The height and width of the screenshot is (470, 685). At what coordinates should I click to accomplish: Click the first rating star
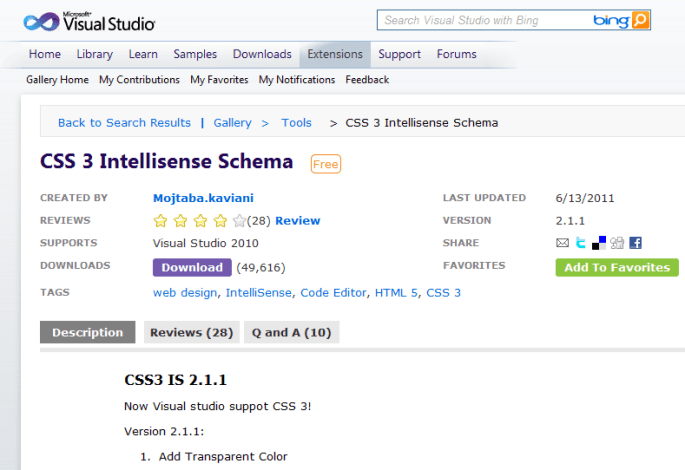coord(160,221)
